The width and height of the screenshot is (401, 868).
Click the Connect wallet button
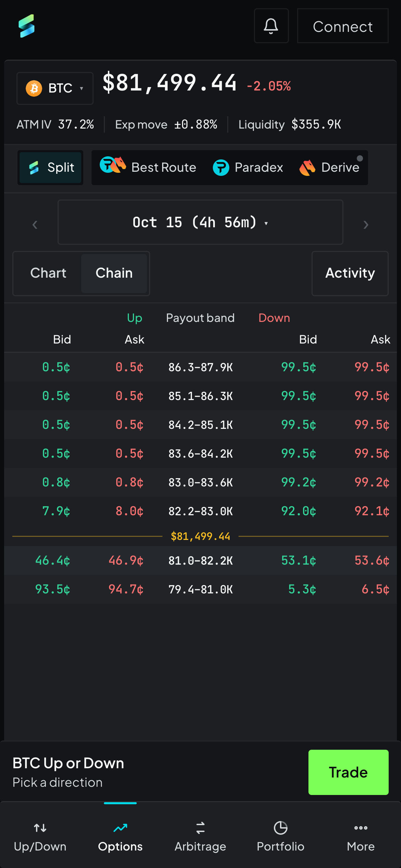[x=343, y=26]
